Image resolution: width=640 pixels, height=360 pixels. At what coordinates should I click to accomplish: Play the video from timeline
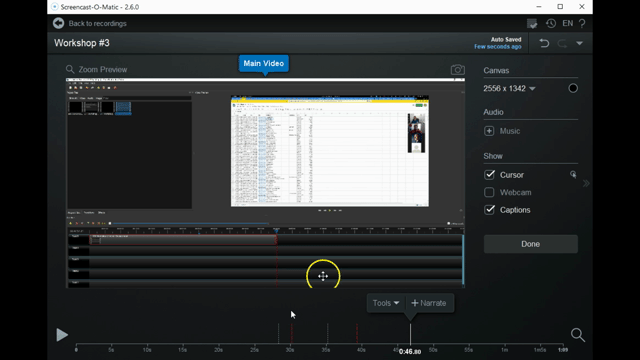[x=62, y=335]
